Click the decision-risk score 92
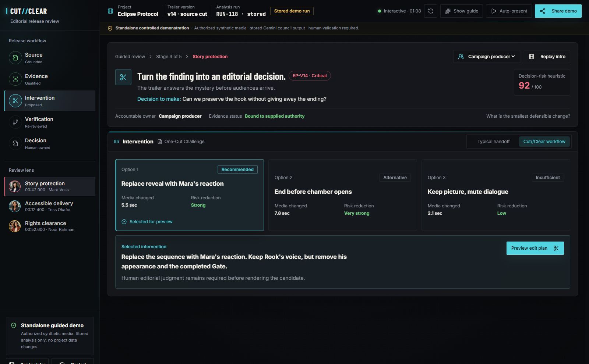The height and width of the screenshot is (364, 589). 524,86
